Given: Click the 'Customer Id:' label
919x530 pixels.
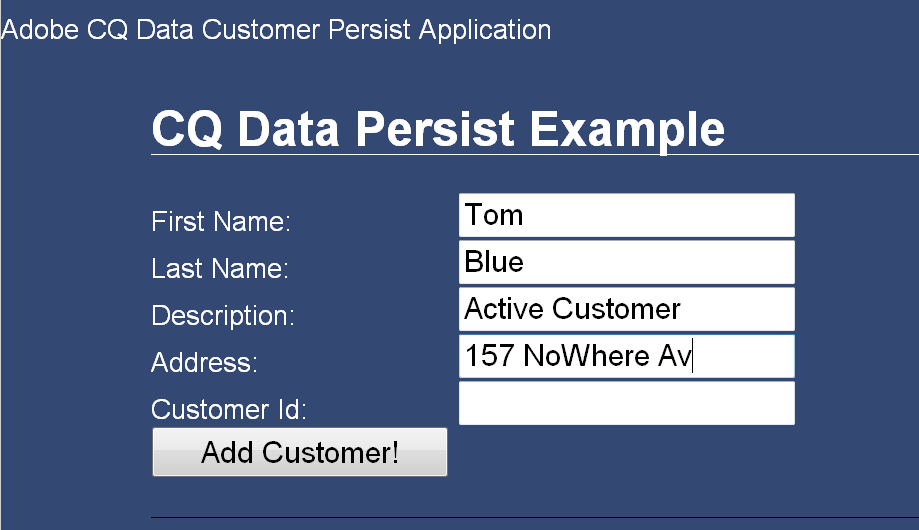Looking at the screenshot, I should [229, 410].
